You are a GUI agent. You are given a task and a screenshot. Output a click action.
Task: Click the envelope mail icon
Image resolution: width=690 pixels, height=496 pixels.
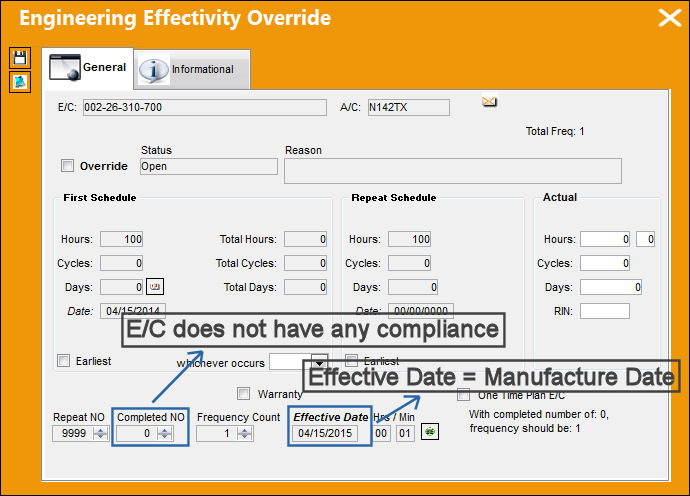point(489,102)
